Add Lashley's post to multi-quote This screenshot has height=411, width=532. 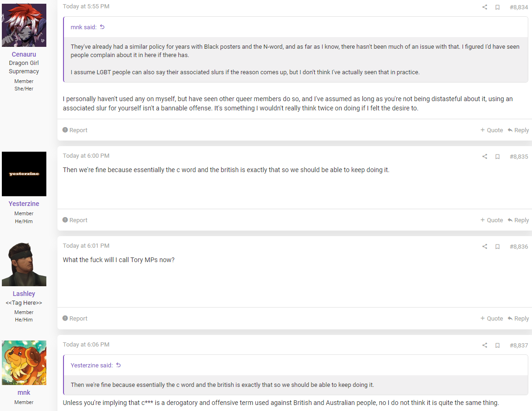click(x=492, y=319)
